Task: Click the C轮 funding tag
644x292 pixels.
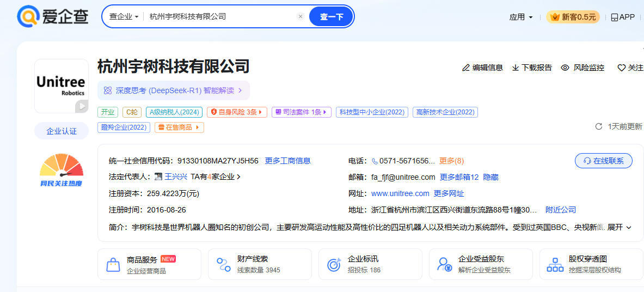Action: point(132,112)
